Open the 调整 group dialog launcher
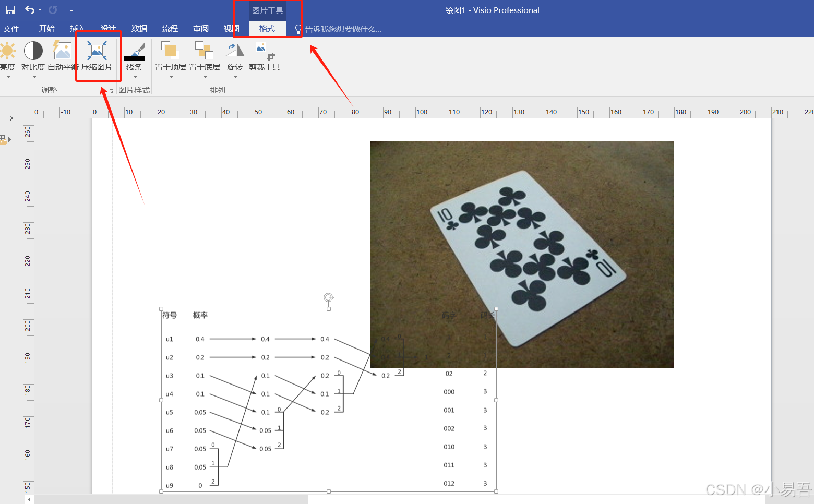 click(111, 91)
